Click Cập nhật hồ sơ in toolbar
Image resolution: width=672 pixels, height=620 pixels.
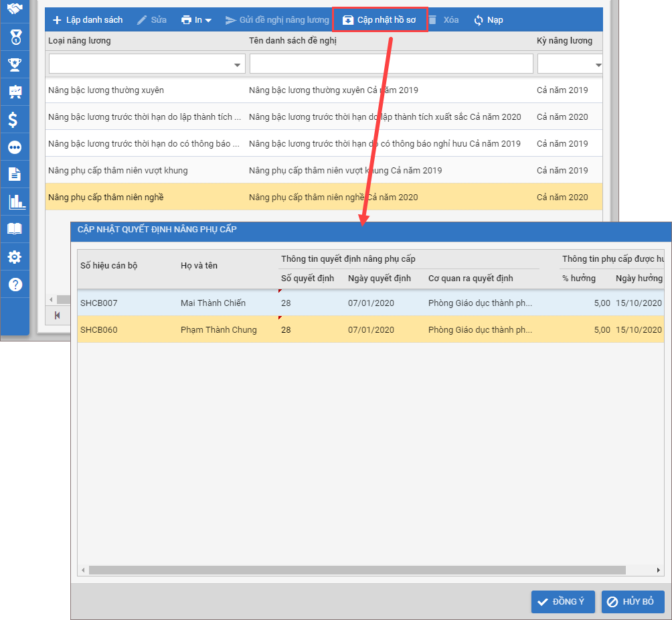(x=380, y=20)
